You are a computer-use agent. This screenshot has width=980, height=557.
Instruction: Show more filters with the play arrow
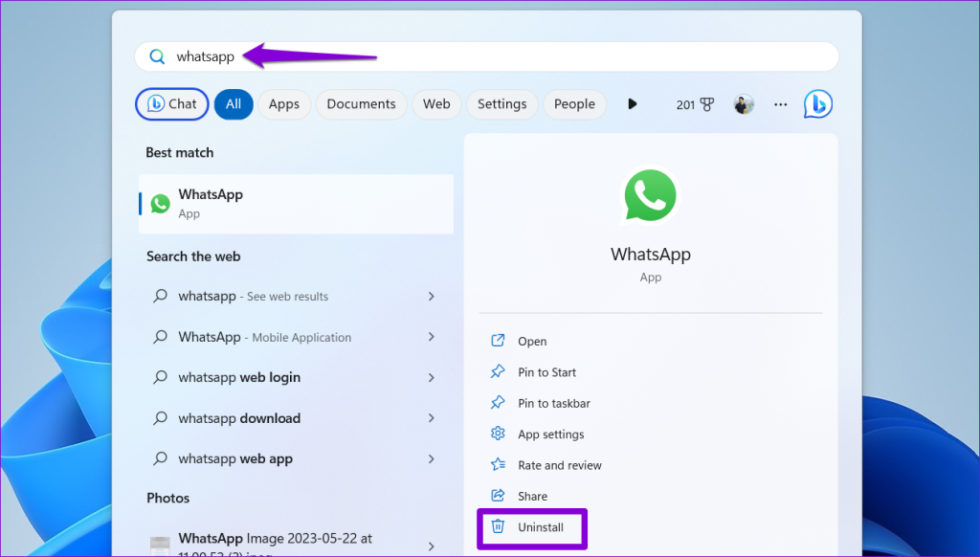[x=632, y=103]
